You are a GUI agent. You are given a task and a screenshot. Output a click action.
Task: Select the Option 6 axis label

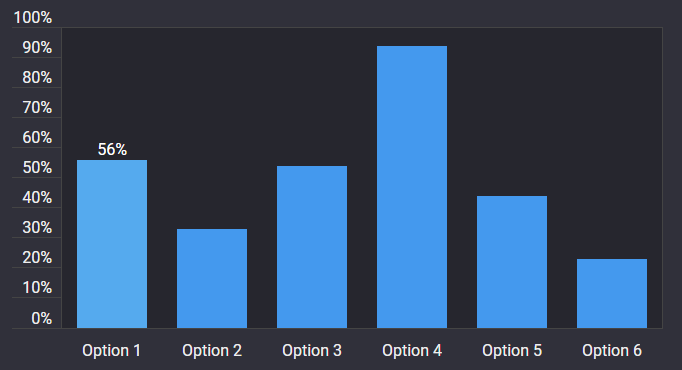[x=612, y=350]
